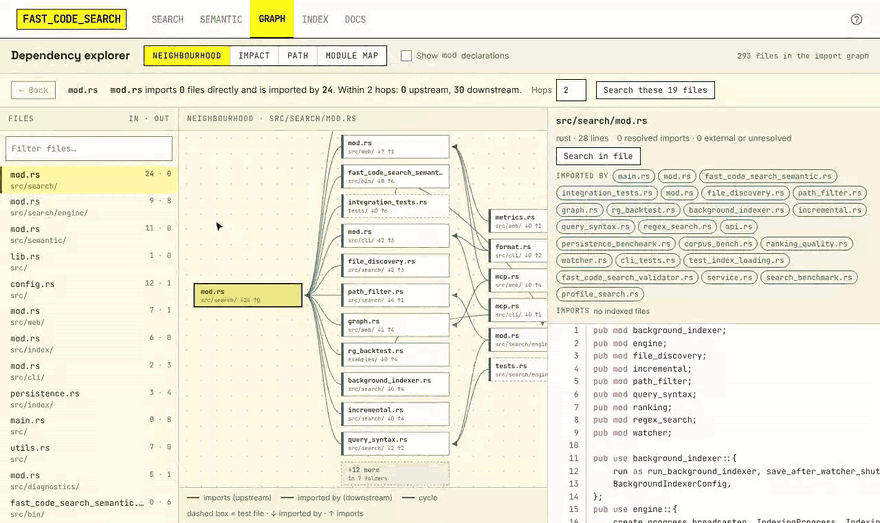
Task: Expand the +12 more node
Action: 395,474
